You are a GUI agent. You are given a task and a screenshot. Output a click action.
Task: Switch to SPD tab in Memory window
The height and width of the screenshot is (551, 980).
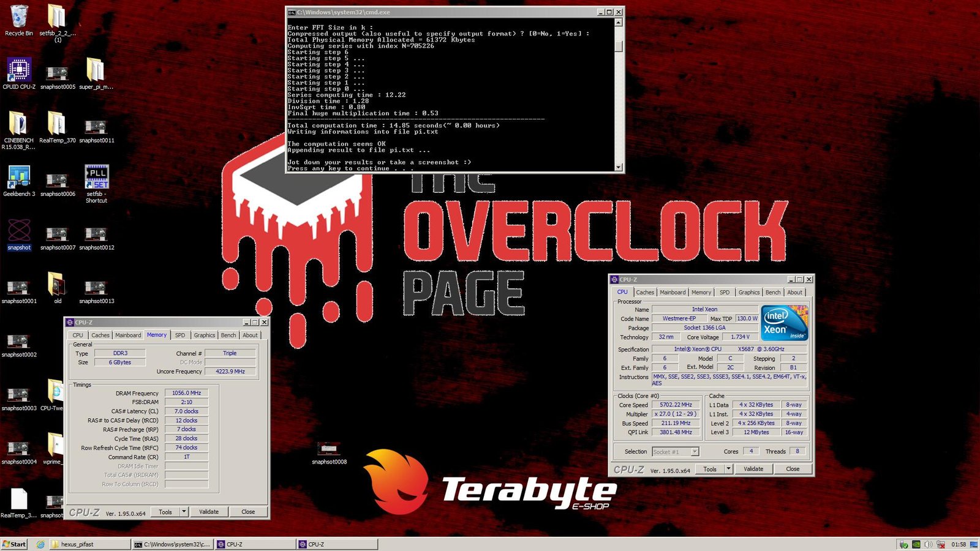180,335
